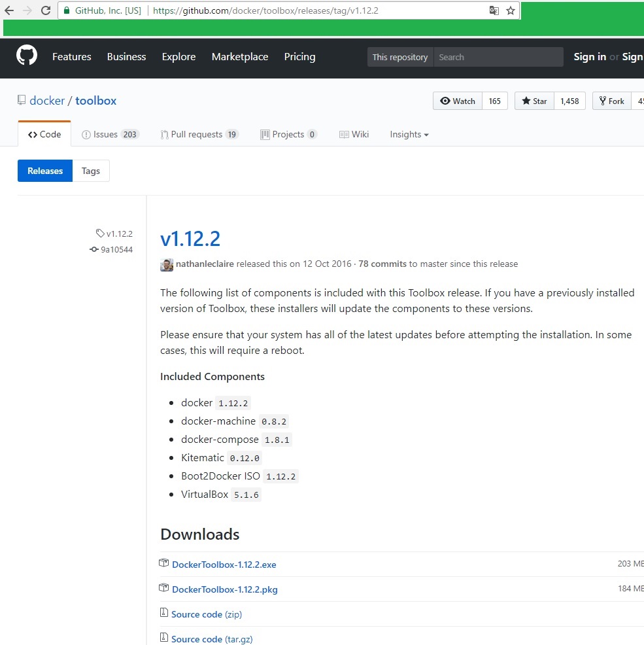Click the stargazers count 1,458

[x=569, y=101]
